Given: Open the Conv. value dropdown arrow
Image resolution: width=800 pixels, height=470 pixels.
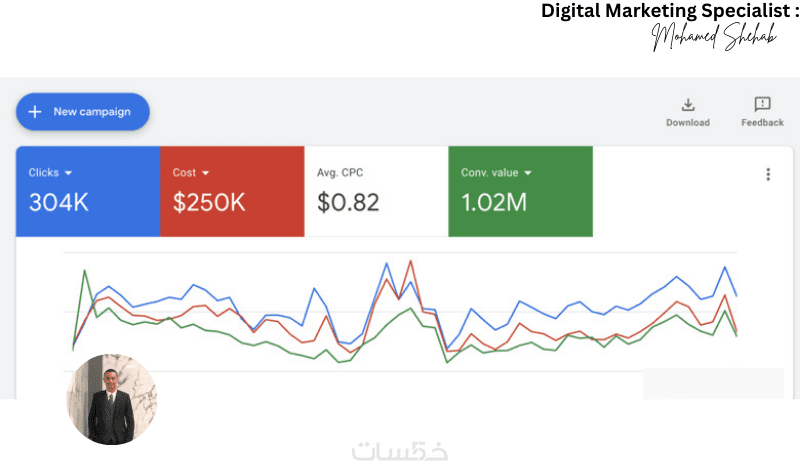Looking at the screenshot, I should tap(528, 173).
